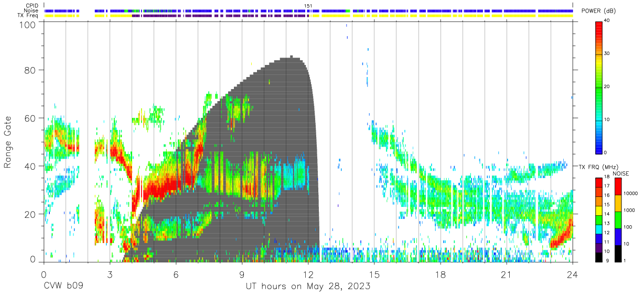The height and width of the screenshot is (297, 644).
Task: Click the power colorbar label '30'
Action: 607,54
